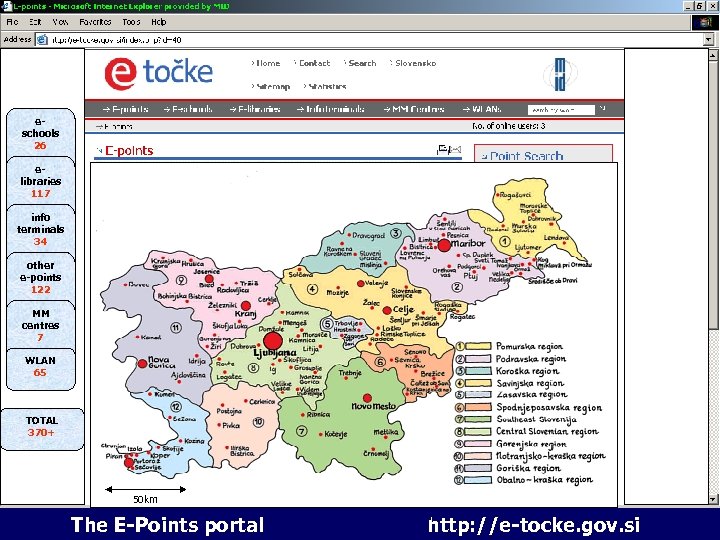Viewport: 720px width, 540px height.
Task: Click the e točke logo
Action: pos(158,73)
